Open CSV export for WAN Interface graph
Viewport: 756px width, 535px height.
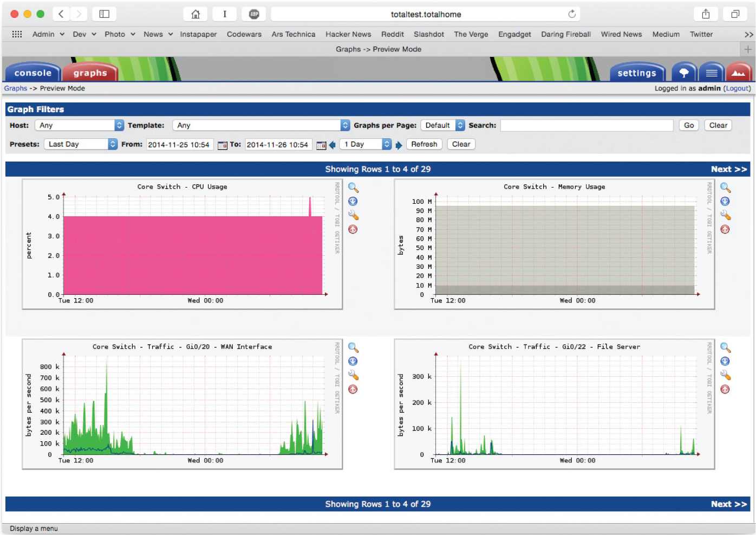pos(353,362)
